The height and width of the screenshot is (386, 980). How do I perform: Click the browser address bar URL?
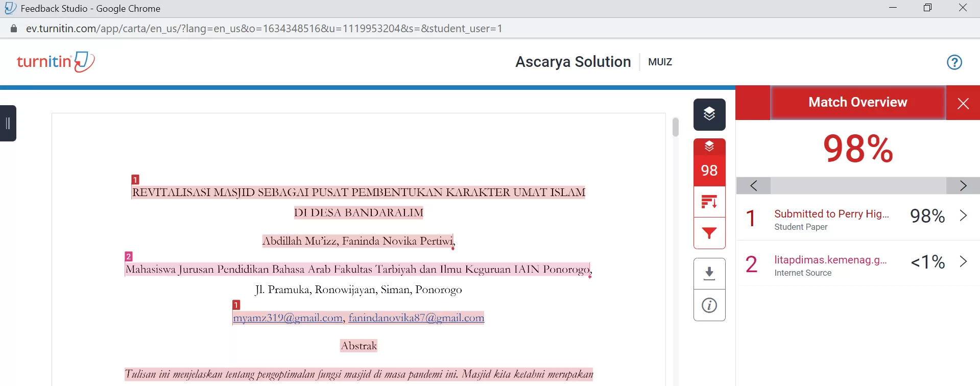(264, 29)
